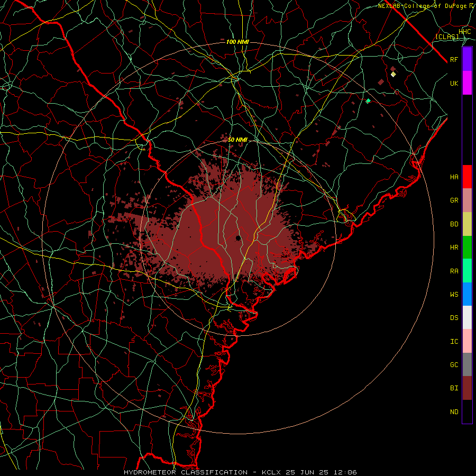Image resolution: width=476 pixels, height=476 pixels.
Task: Click the 12:06 timestamp
Action: (346, 472)
